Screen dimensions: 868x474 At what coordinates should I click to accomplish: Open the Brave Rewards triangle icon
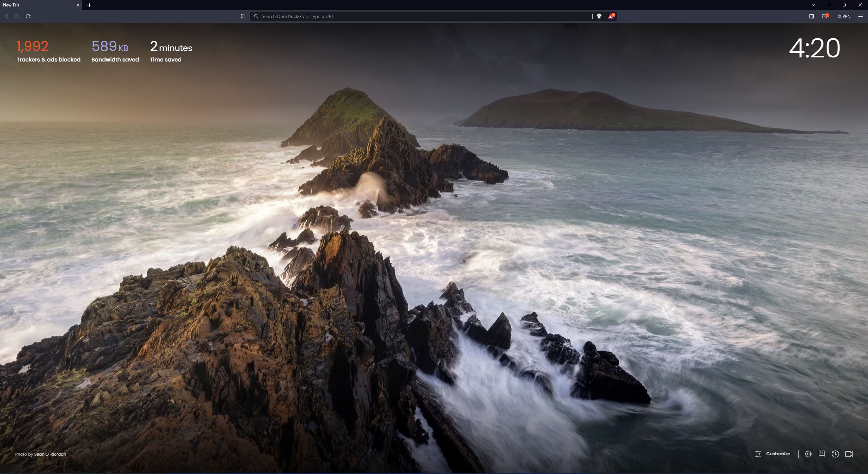pos(611,16)
